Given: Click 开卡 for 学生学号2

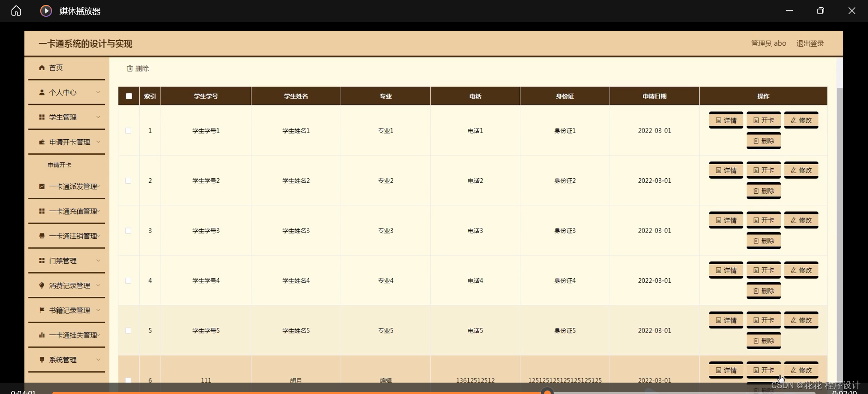Looking at the screenshot, I should [x=764, y=170].
